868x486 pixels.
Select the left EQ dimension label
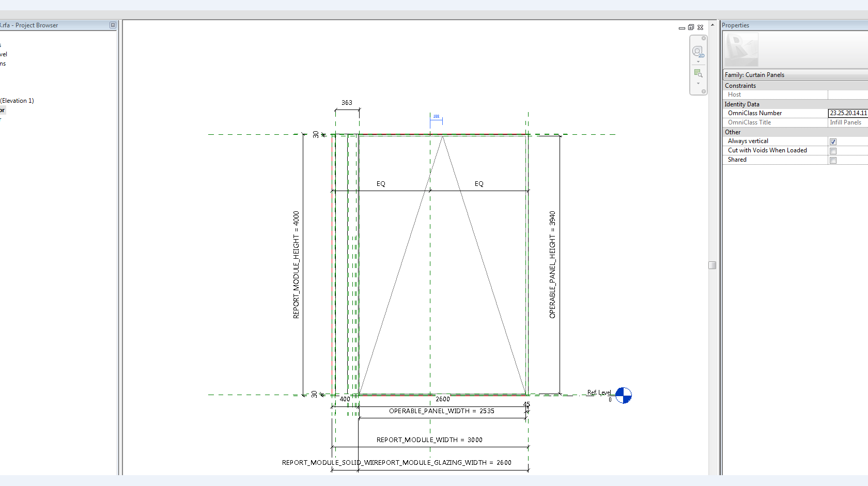381,184
